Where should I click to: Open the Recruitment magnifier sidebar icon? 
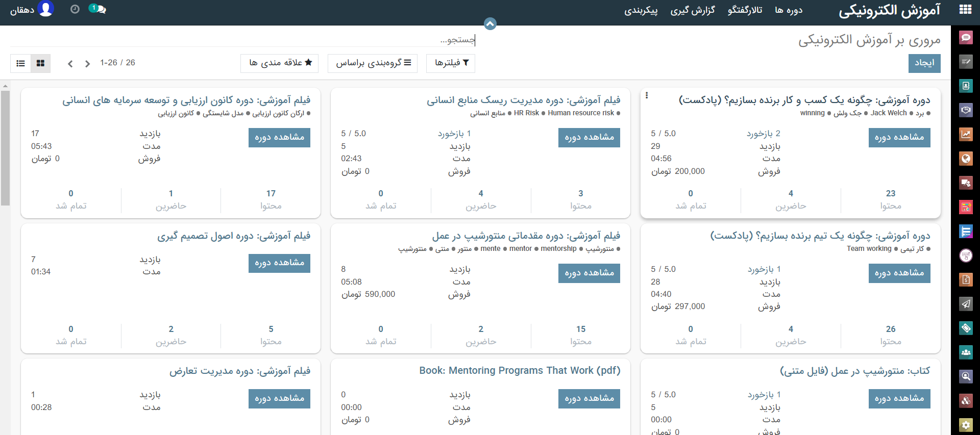click(x=966, y=376)
